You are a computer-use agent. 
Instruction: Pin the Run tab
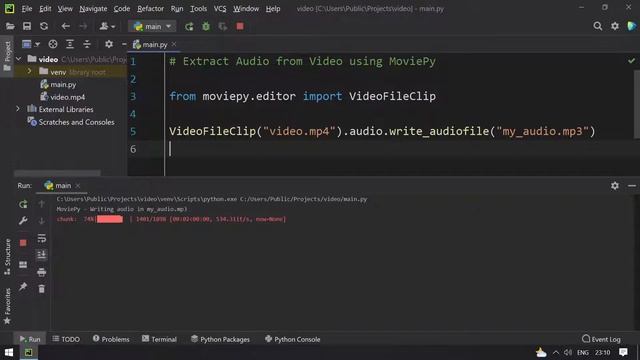[23, 287]
